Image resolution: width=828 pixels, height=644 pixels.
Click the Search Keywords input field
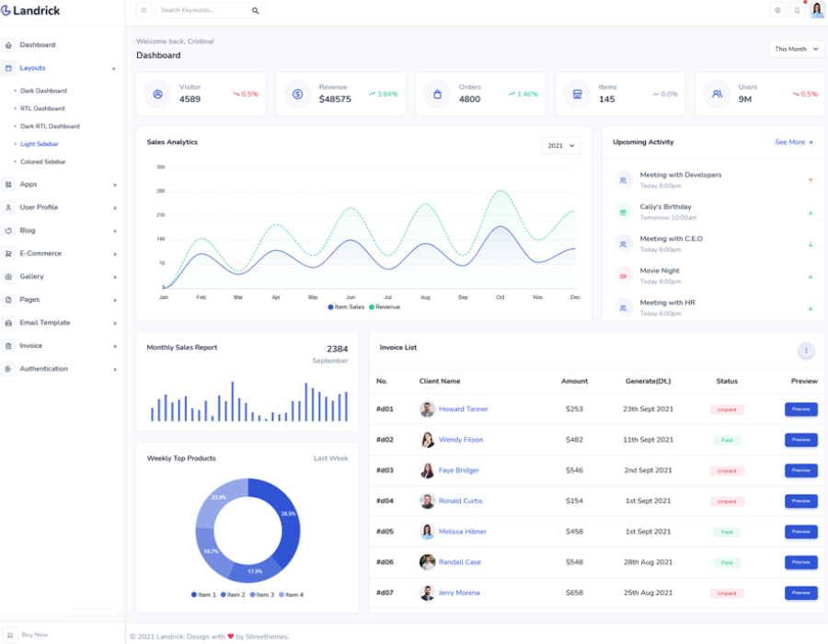[x=201, y=10]
